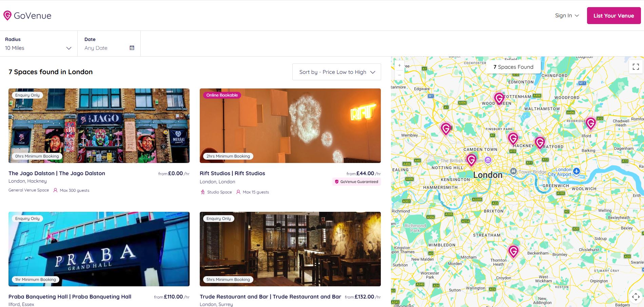Viewport: 644px width, 307px height.
Task: Click the List Your Venue button
Action: click(613, 16)
